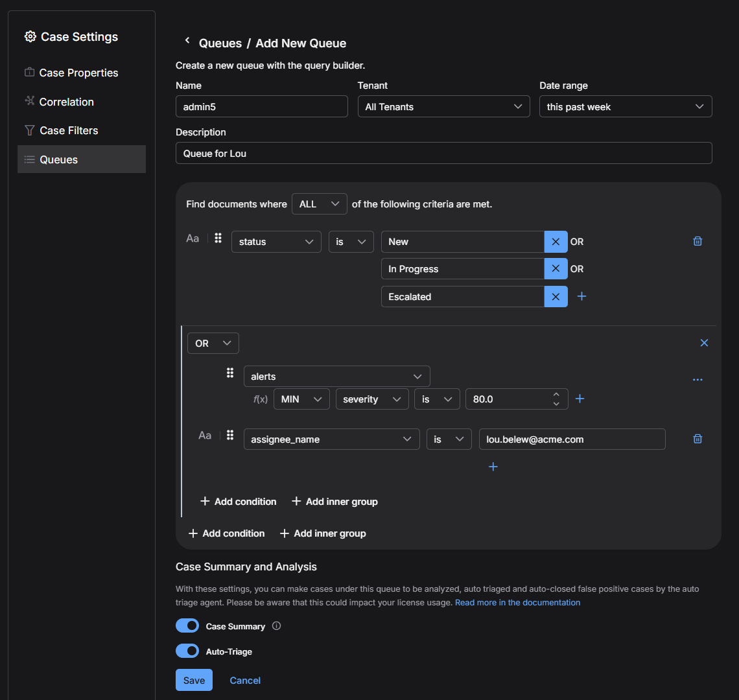Viewport: 739px width, 700px height.
Task: Grab the alerts row drag handle
Action: click(x=230, y=373)
